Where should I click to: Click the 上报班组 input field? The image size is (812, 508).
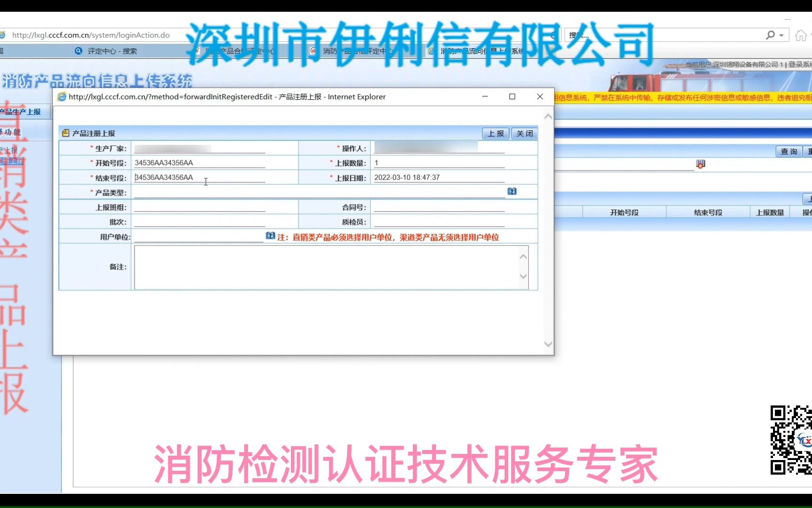(x=200, y=207)
